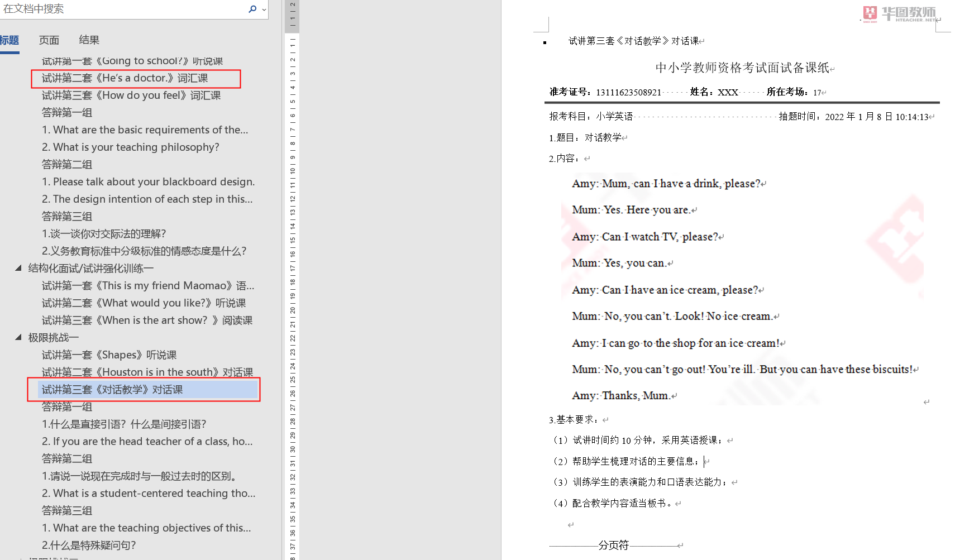Viewport: 979px width, 560px height.
Task: Open the search options dropdown arrow
Action: [264, 9]
